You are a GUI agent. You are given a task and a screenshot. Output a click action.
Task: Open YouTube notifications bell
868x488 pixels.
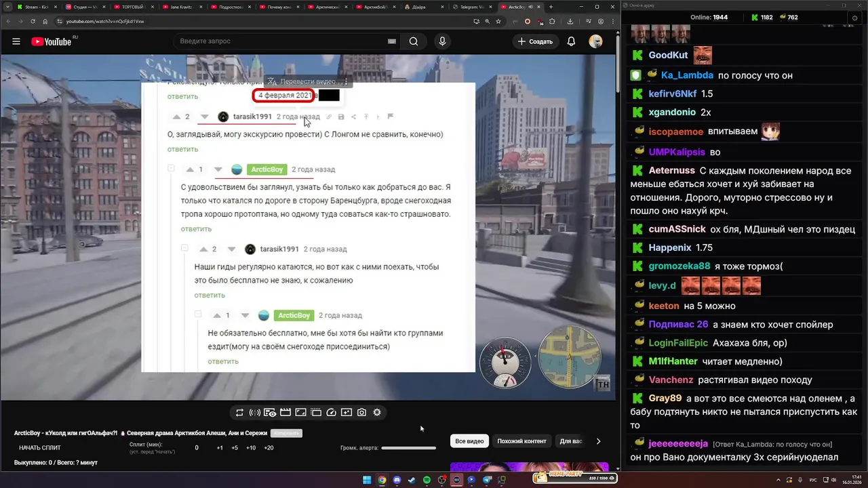tap(571, 41)
